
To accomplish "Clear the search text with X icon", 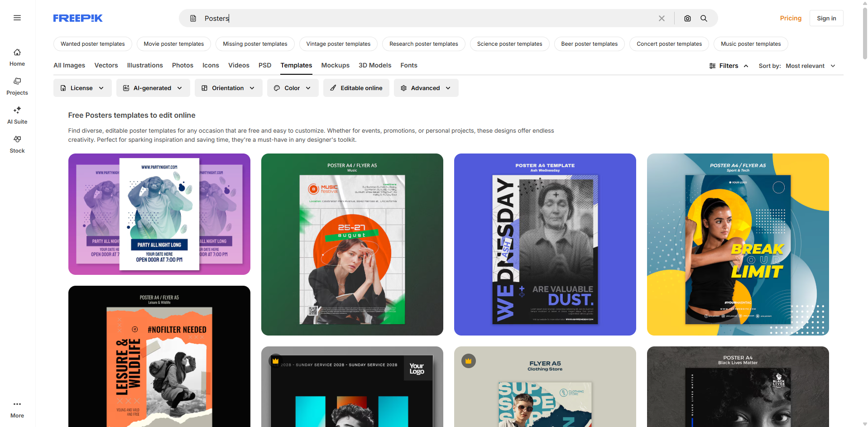I will pos(662,19).
